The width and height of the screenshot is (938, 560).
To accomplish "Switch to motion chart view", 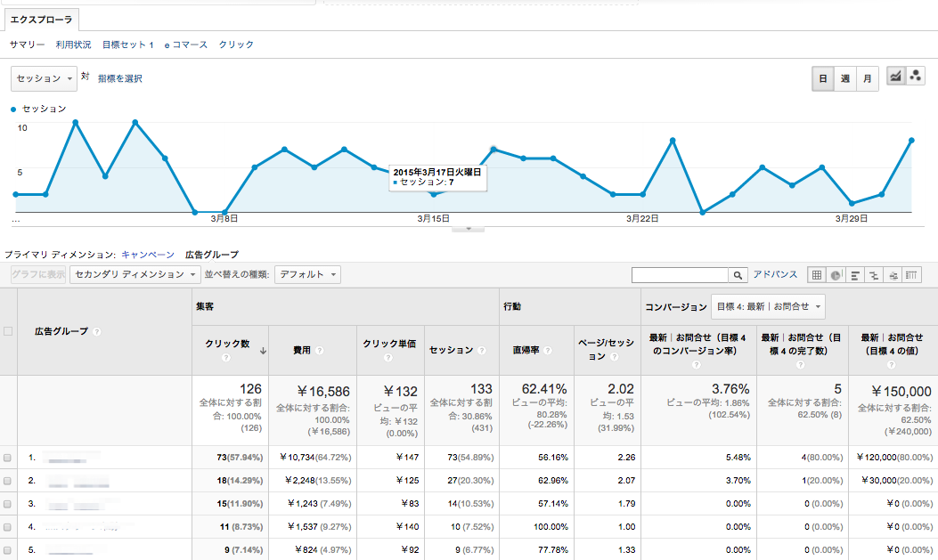I will pos(915,77).
